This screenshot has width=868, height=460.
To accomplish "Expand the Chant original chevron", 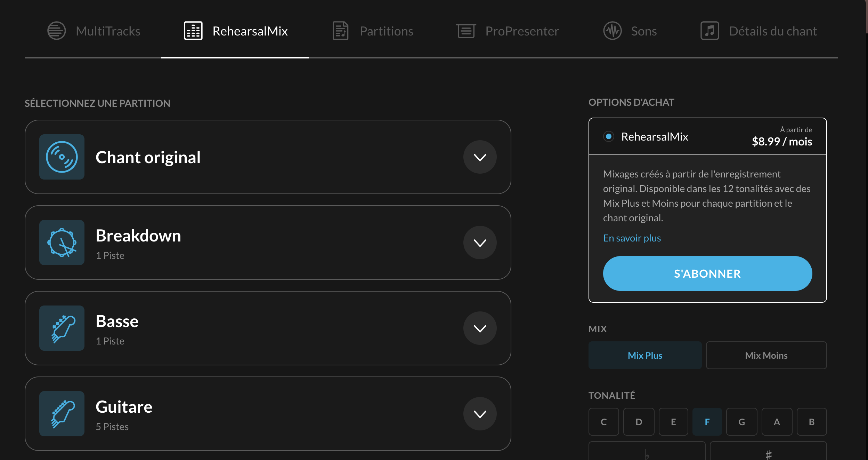I will tap(480, 157).
